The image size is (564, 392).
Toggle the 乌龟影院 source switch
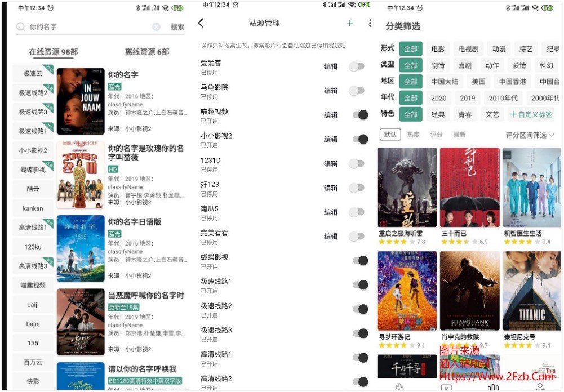click(x=357, y=91)
